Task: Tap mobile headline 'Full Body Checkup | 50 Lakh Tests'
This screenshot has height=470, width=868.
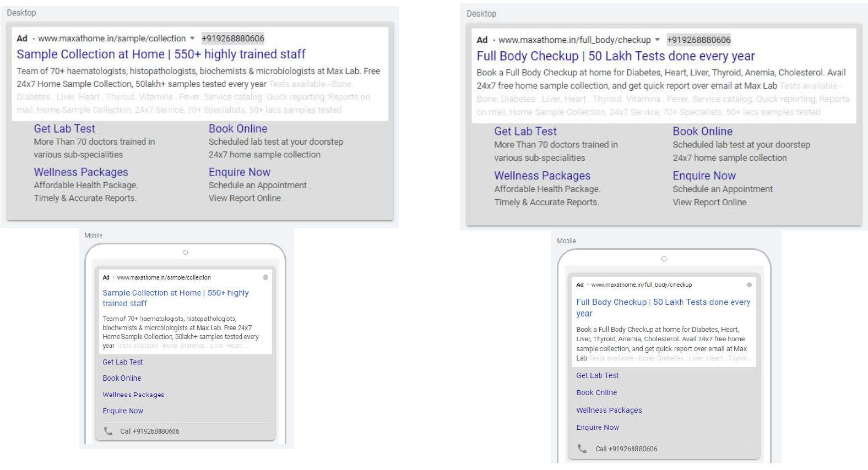Action: [x=663, y=303]
